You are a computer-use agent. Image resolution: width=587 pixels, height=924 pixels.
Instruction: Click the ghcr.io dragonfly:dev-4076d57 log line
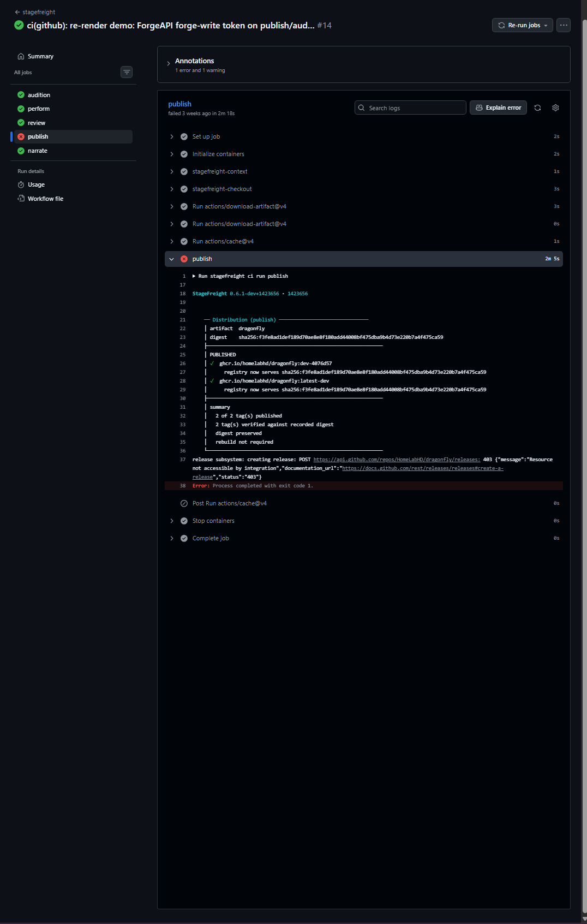tap(275, 363)
